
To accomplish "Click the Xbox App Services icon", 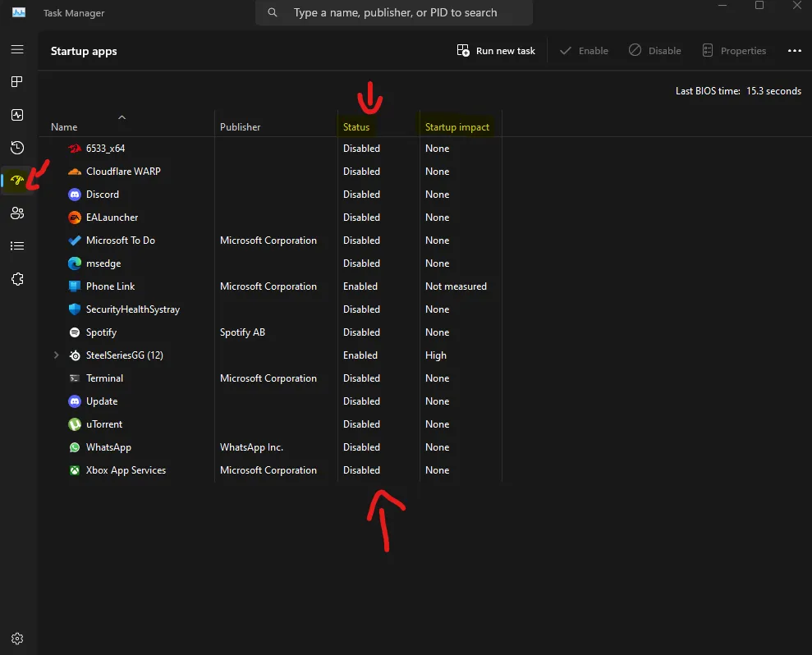I will click(x=75, y=470).
